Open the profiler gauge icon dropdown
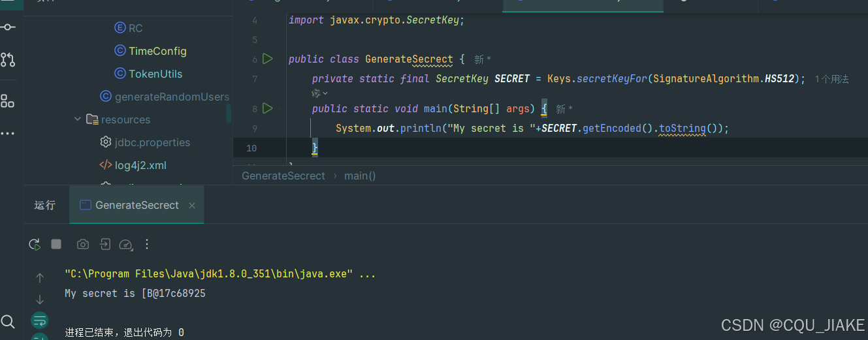Image resolution: width=868 pixels, height=340 pixels. [127, 245]
